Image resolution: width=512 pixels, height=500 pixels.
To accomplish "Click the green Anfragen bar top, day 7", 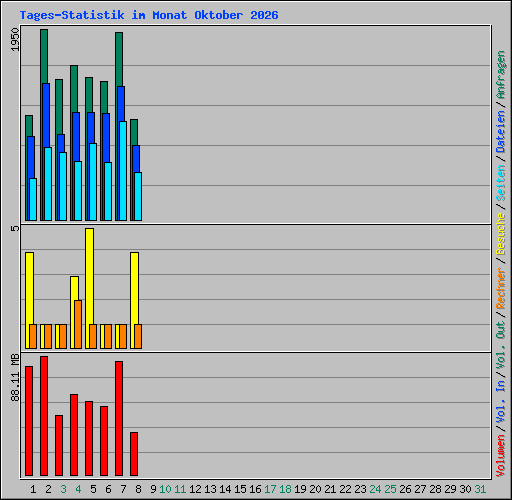I will pos(119,58).
